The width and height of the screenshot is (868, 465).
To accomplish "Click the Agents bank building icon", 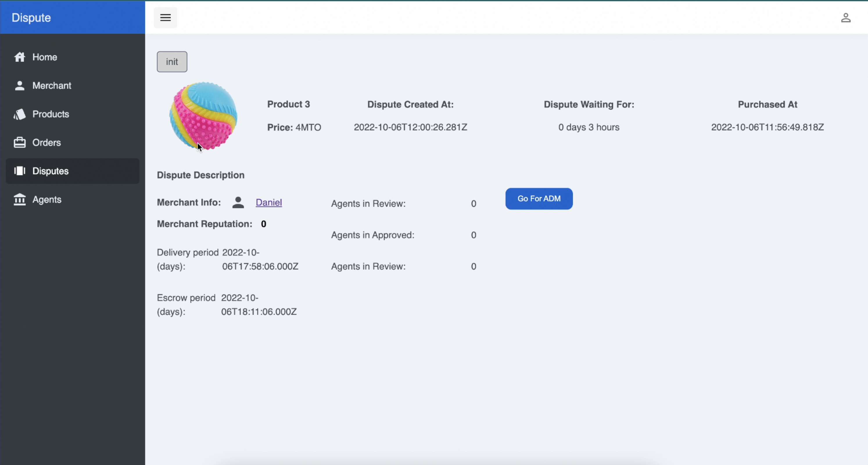I will 19,200.
